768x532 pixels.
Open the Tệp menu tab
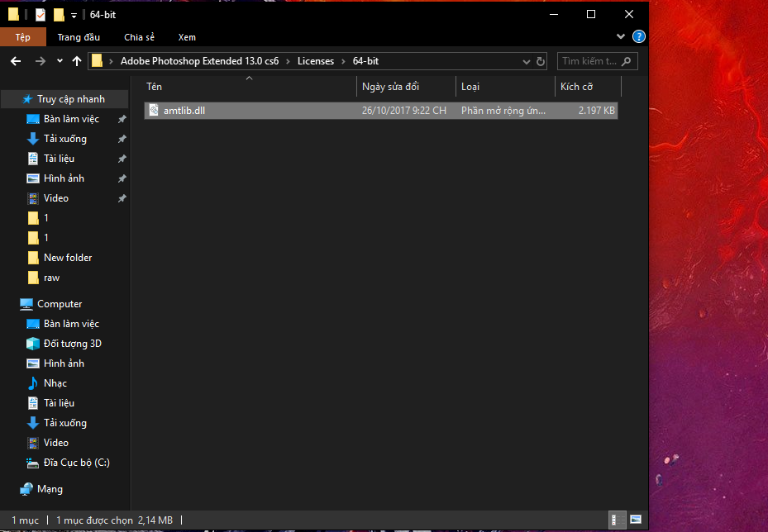coord(23,37)
